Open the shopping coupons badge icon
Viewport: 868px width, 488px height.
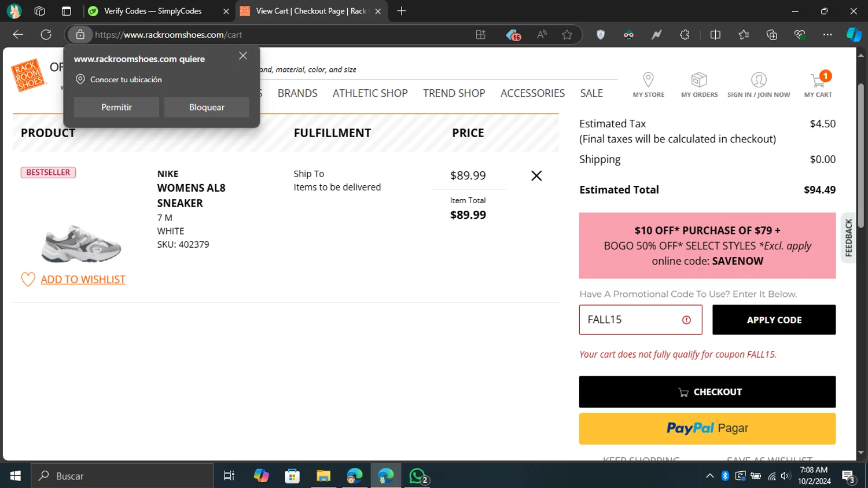513,35
